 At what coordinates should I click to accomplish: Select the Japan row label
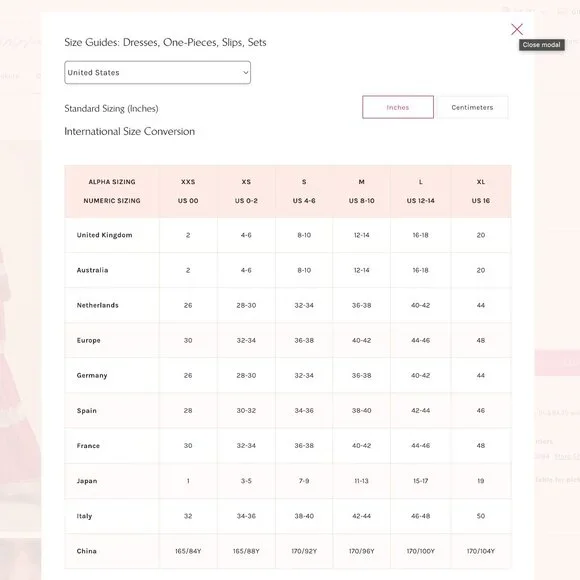(x=87, y=481)
